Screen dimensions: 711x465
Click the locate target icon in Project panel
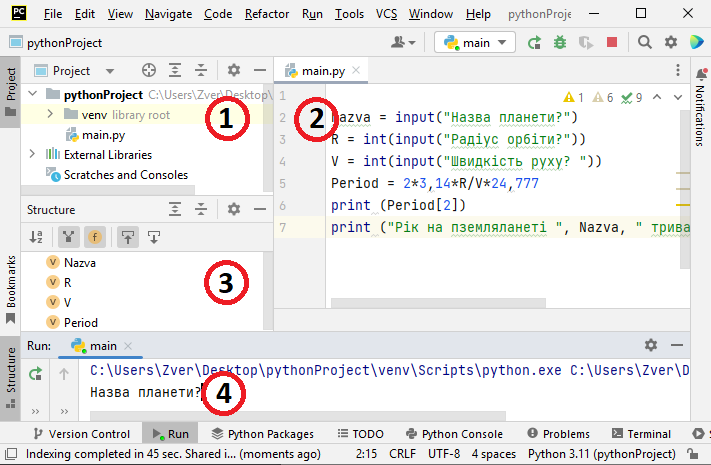[x=149, y=71]
